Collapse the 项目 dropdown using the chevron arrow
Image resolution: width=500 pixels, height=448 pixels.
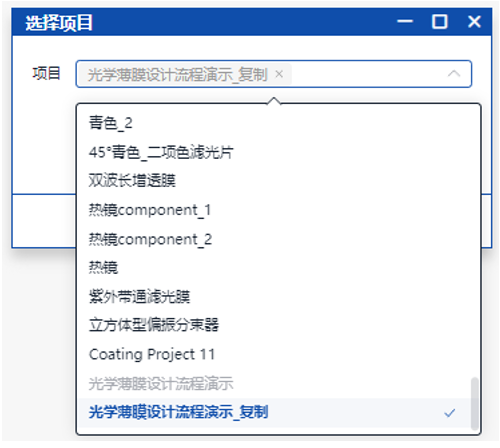click(x=454, y=73)
